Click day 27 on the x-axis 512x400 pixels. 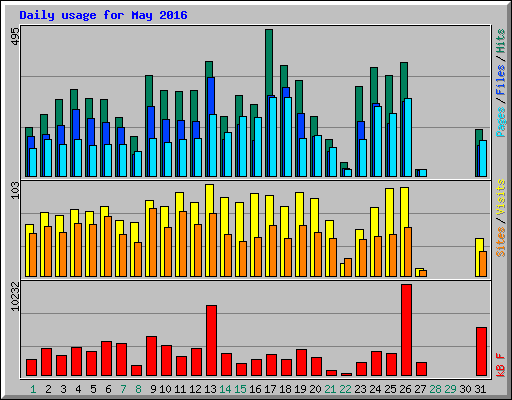click(420, 389)
